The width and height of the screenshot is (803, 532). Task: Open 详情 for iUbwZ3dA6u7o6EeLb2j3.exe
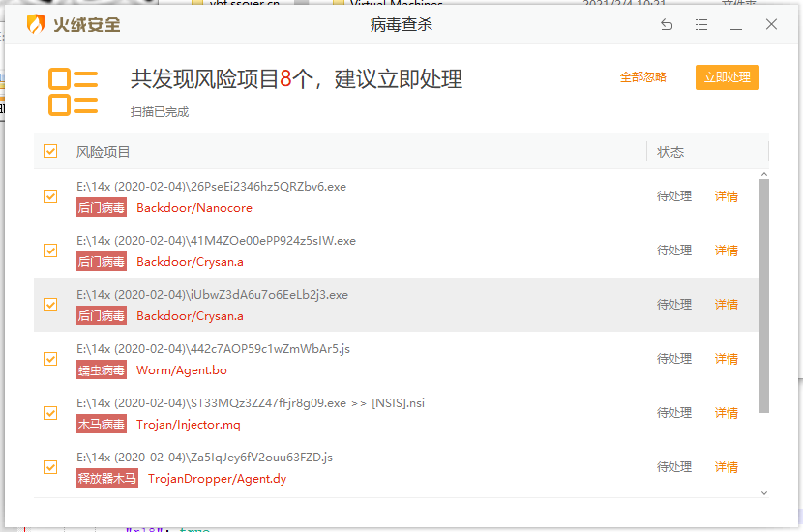coord(727,305)
